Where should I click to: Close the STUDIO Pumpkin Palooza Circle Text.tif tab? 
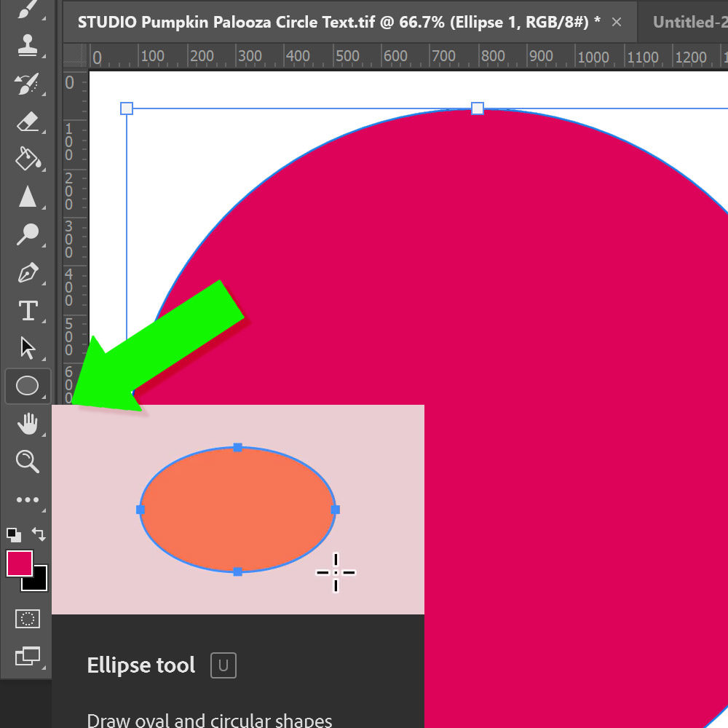617,22
